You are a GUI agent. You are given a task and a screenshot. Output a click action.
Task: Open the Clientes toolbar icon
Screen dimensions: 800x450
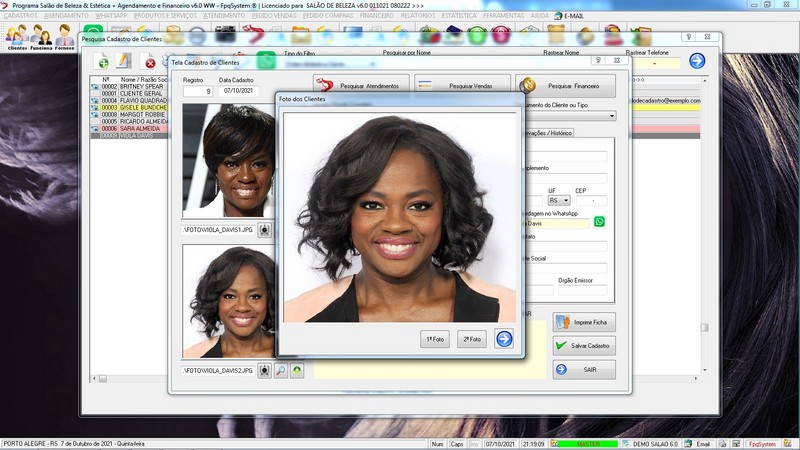tap(17, 37)
